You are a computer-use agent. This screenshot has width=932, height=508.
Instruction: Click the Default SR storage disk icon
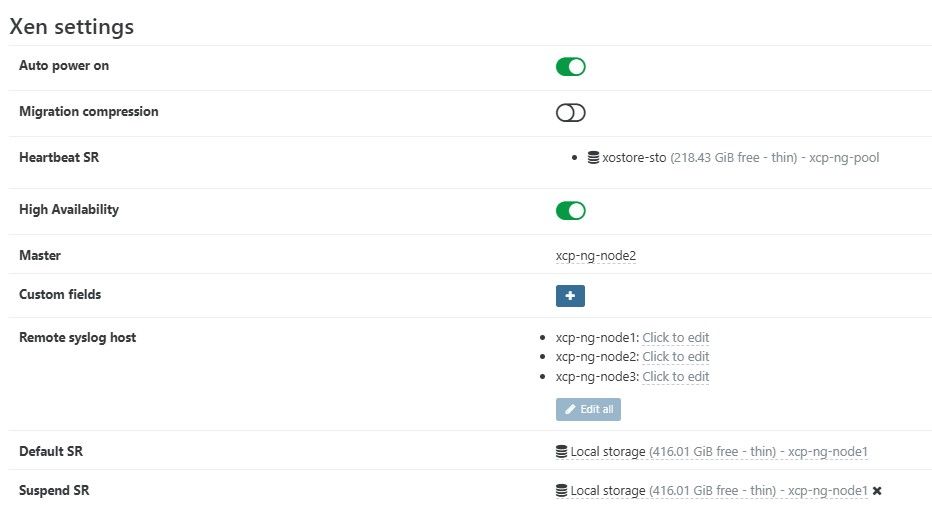point(562,452)
